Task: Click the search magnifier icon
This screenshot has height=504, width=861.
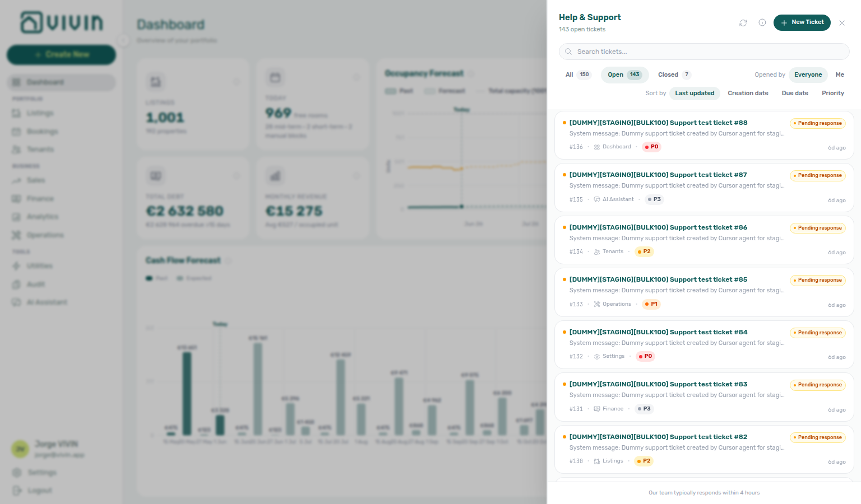Action: (x=568, y=52)
